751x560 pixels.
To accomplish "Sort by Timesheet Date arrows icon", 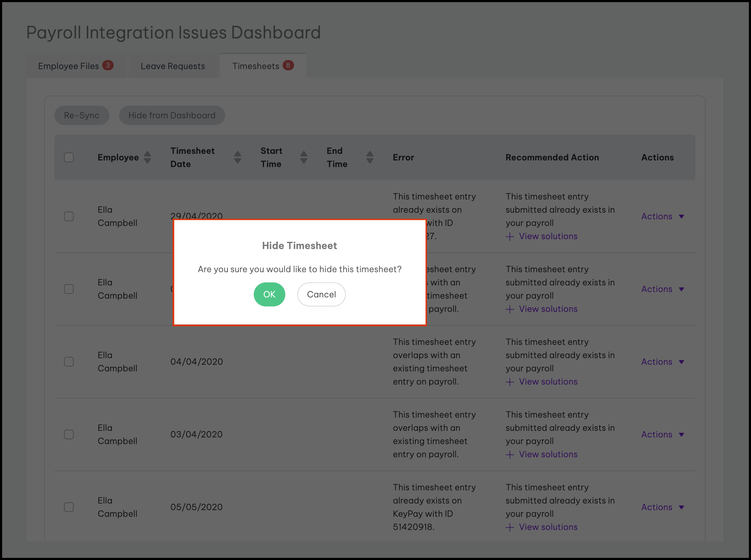I will pyautogui.click(x=238, y=157).
